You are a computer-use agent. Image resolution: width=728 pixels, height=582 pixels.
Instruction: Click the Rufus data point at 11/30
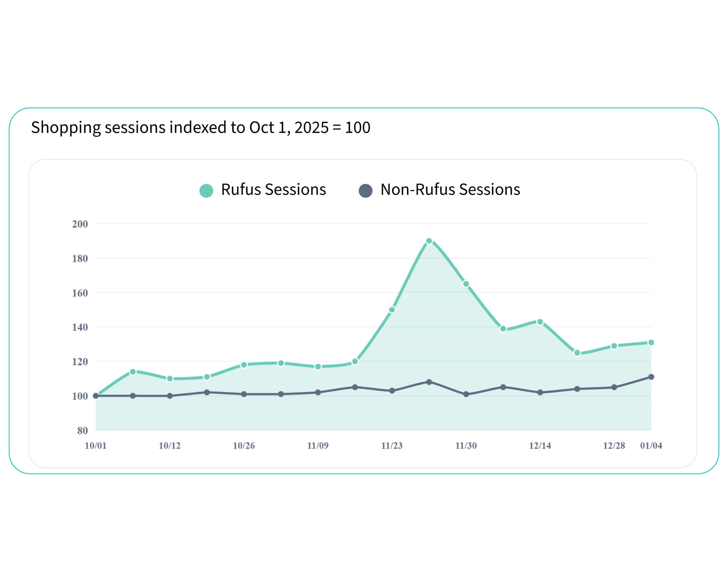pyautogui.click(x=466, y=284)
